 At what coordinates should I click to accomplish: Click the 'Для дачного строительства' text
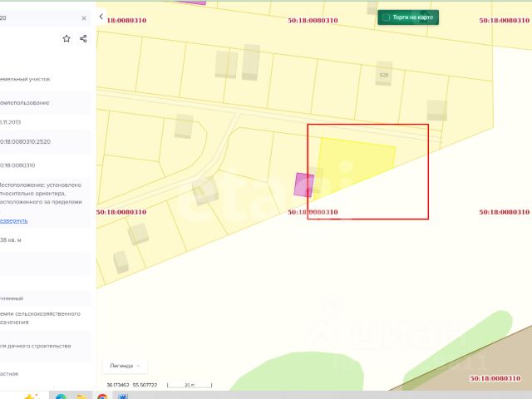[35, 346]
